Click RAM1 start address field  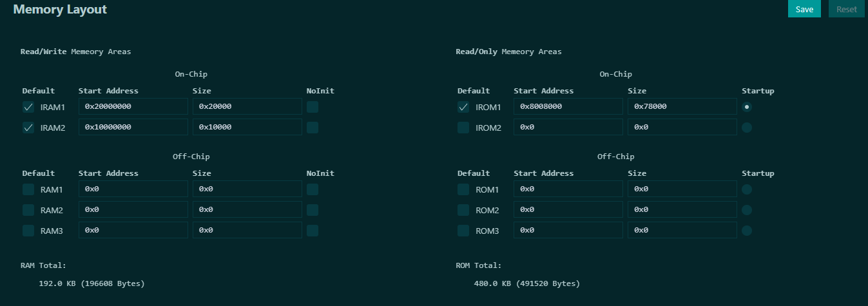point(133,189)
